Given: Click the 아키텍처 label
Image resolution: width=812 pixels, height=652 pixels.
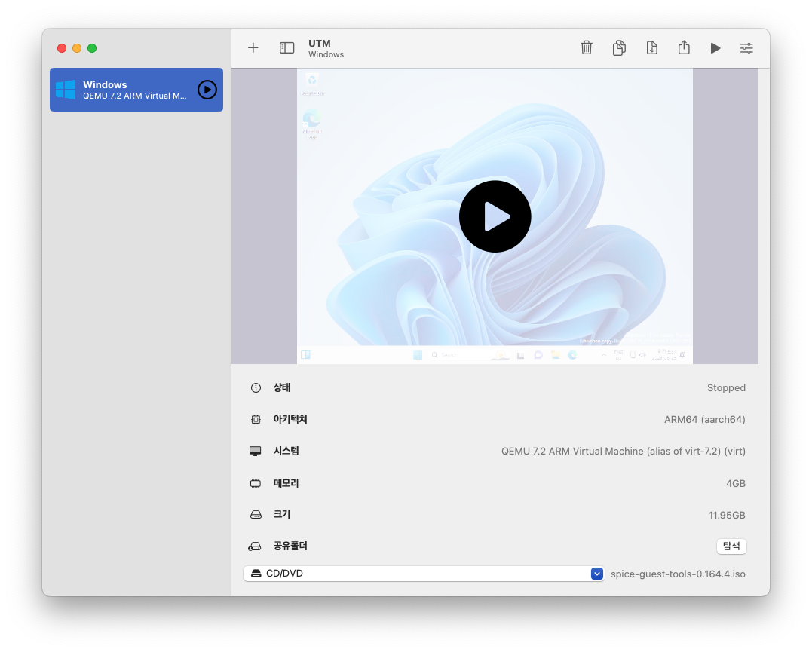Looking at the screenshot, I should 290,419.
